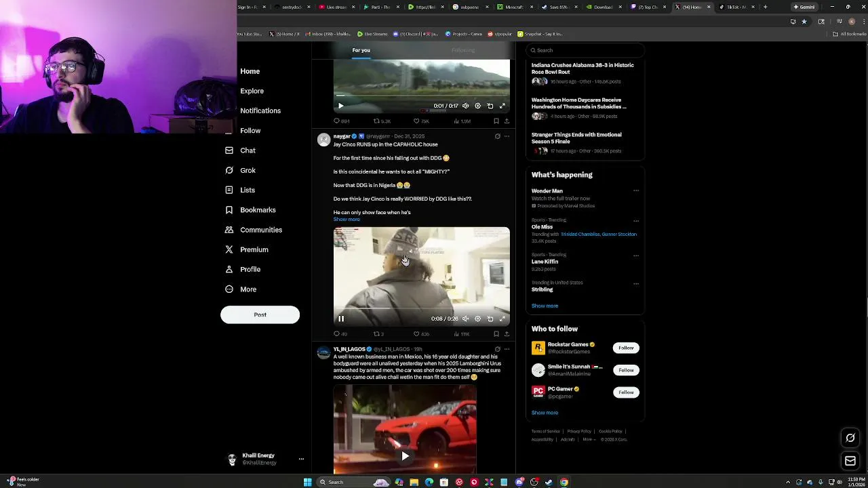868x488 pixels.
Task: Open the floating messages envelope button
Action: tap(850, 462)
